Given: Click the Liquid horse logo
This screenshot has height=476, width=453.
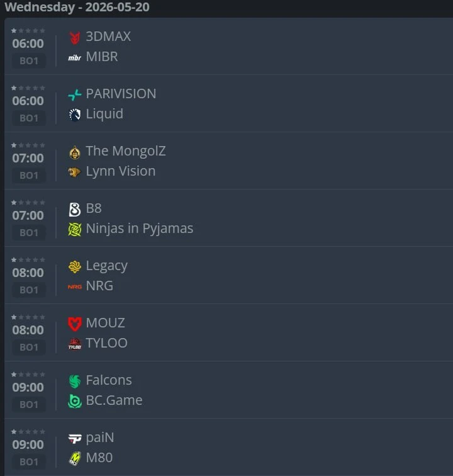Looking at the screenshot, I should (75, 115).
